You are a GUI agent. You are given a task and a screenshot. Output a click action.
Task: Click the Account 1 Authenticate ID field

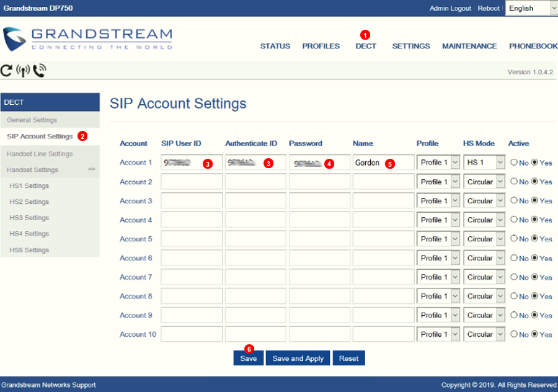click(255, 163)
